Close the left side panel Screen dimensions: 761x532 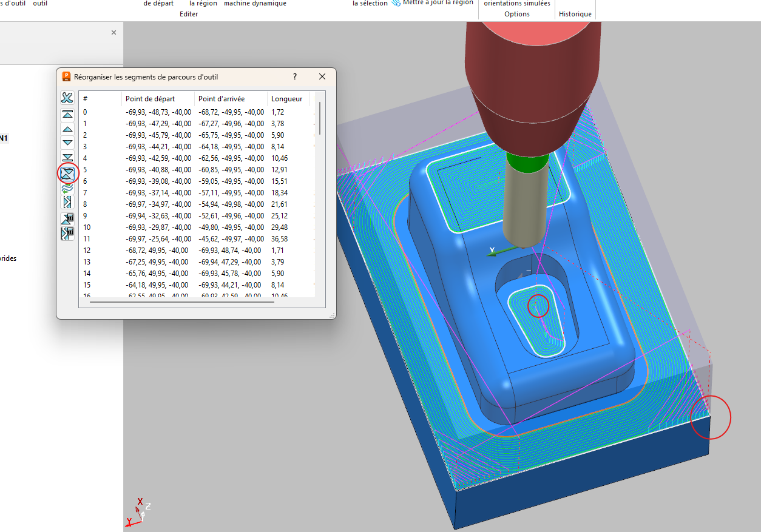pos(113,33)
